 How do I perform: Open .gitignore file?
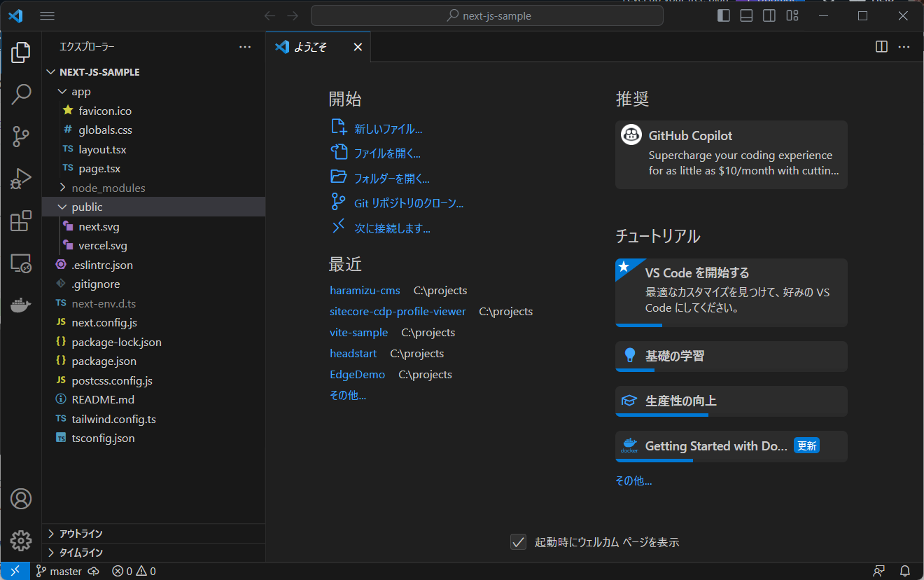tap(153, 284)
